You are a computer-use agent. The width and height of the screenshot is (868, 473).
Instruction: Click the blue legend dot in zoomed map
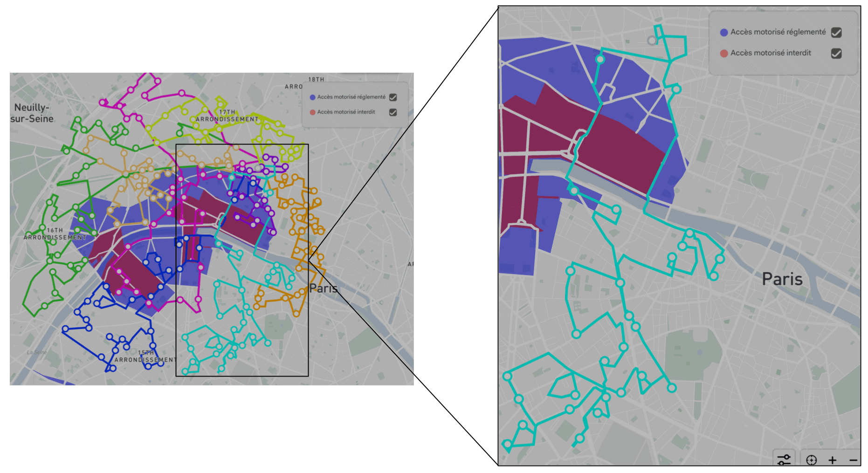click(724, 32)
